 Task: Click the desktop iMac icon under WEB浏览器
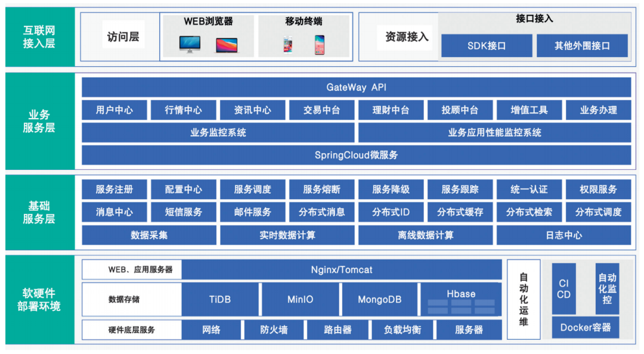pyautogui.click(x=190, y=44)
